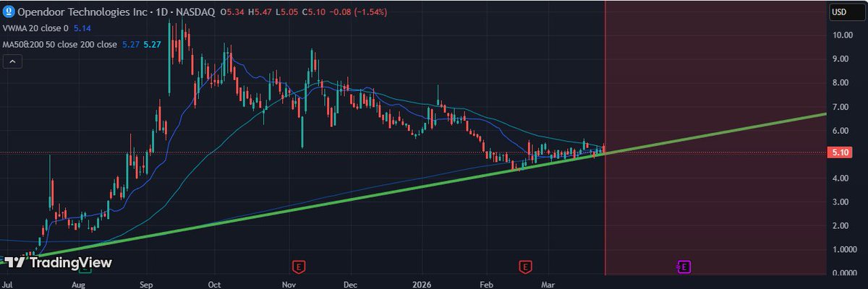Image resolution: width=868 pixels, height=289 pixels.
Task: Click the February earnings E marker
Action: point(525,267)
